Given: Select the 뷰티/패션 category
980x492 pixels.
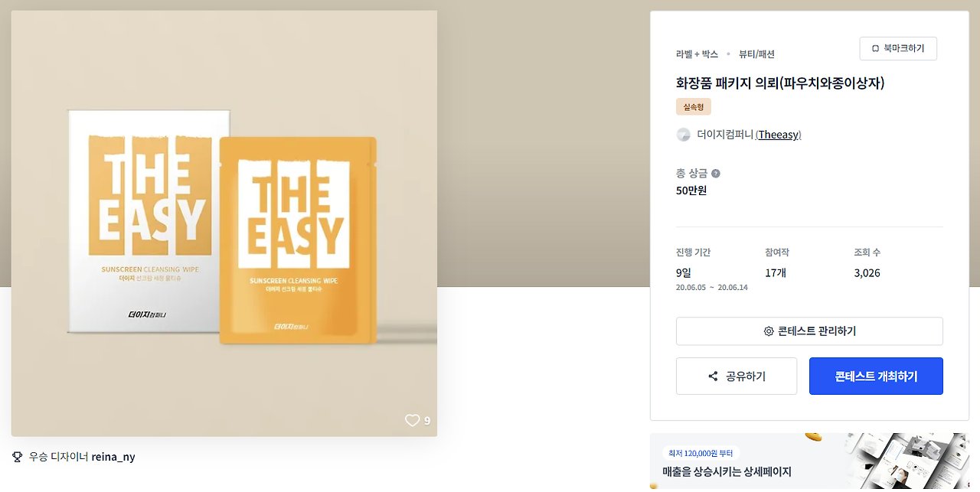Looking at the screenshot, I should click(x=756, y=54).
